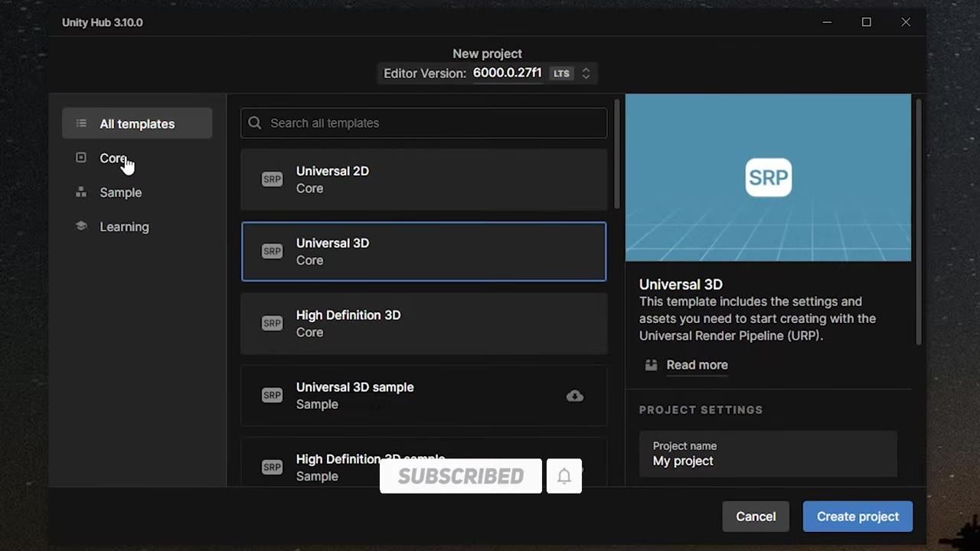
Task: Download the Universal 3D sample via cloud icon
Action: click(574, 396)
